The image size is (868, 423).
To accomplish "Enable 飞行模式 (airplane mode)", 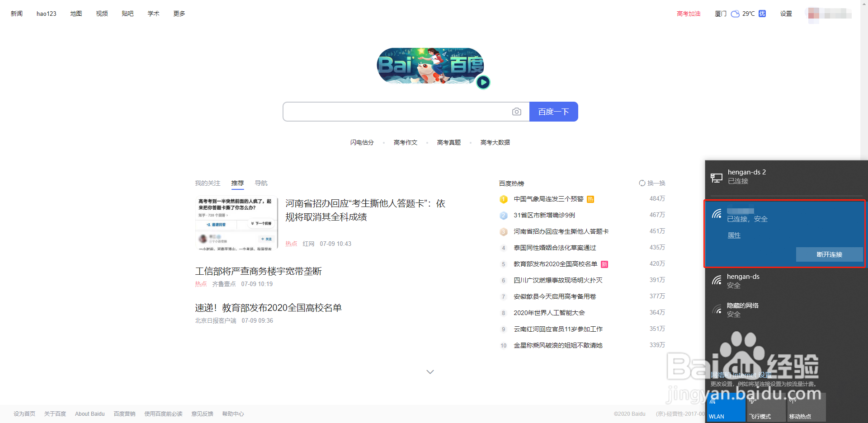I will pyautogui.click(x=766, y=407).
